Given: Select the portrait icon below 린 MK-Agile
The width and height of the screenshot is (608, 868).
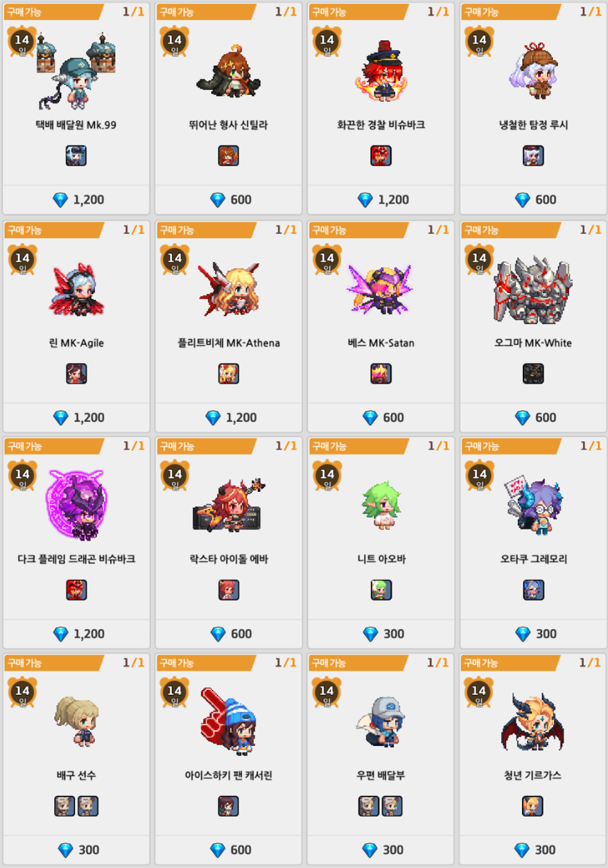Looking at the screenshot, I should coord(76,373).
